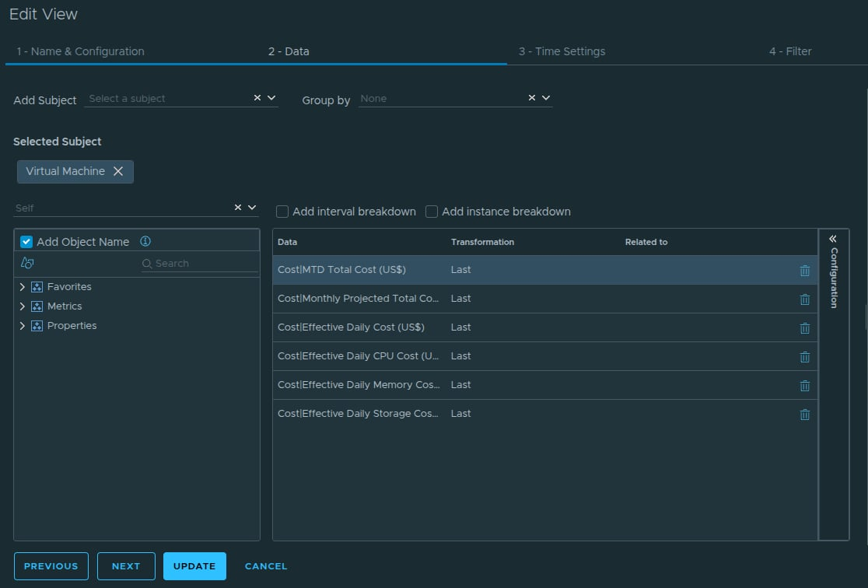The width and height of the screenshot is (868, 588).
Task: Open the Group by dropdown
Action: (545, 98)
